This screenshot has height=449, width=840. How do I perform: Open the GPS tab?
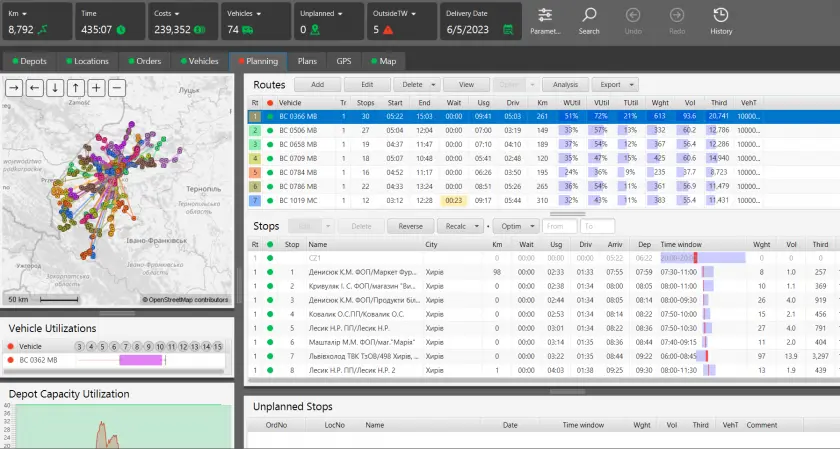tap(343, 61)
